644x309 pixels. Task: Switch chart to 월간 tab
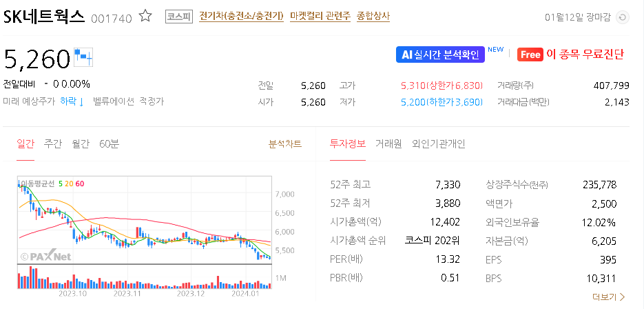click(x=80, y=144)
